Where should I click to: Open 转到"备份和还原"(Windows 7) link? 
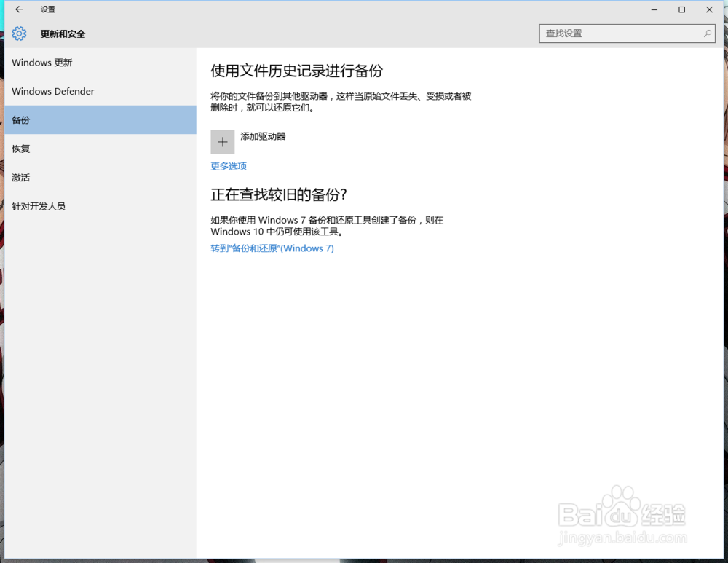tap(272, 248)
